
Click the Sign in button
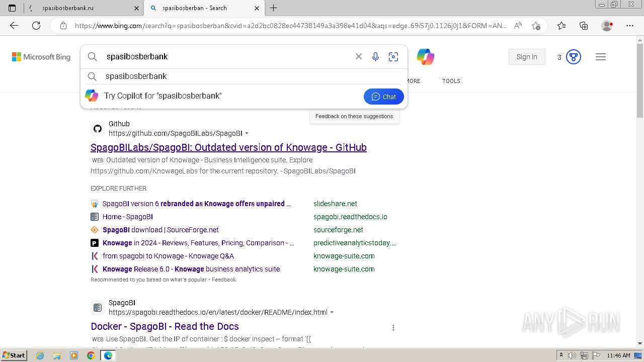527,57
